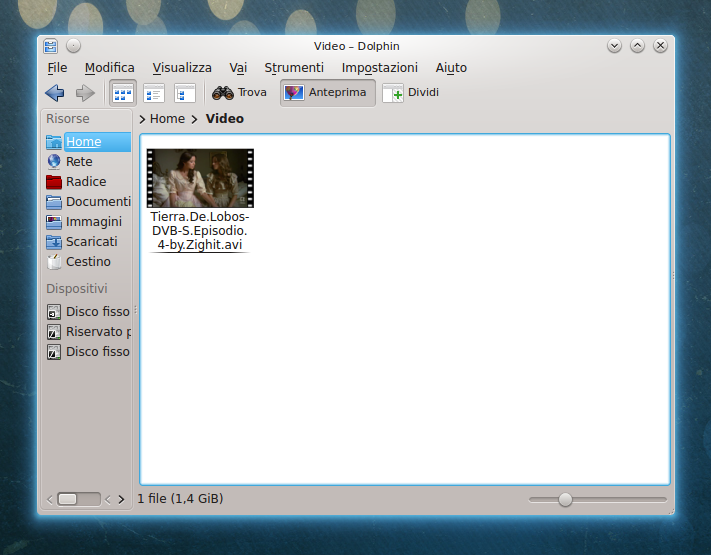Screen dimensions: 711x555
Task: Close the Dolphin window
Action: pyautogui.click(x=660, y=46)
